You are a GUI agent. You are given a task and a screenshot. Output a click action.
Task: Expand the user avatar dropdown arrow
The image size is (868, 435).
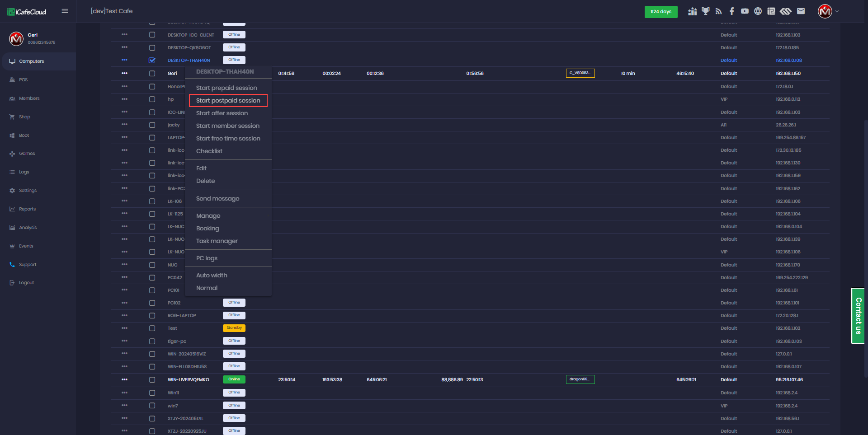(837, 11)
